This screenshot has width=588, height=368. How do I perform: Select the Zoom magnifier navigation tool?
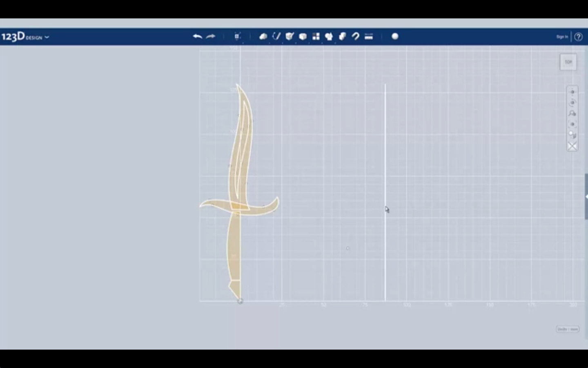[x=572, y=113]
